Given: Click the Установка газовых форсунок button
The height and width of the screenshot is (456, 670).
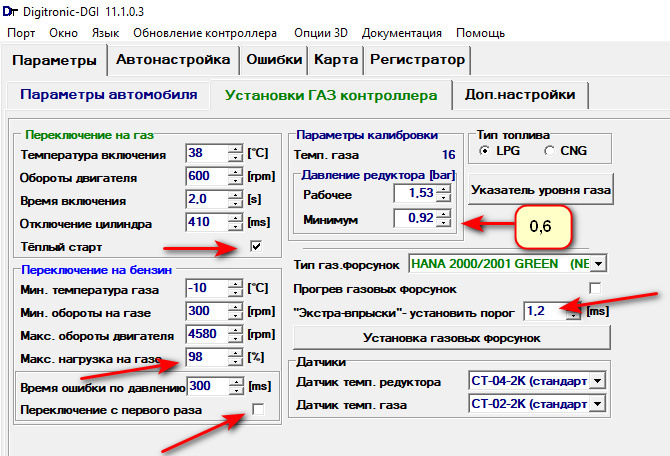Looking at the screenshot, I should (x=452, y=338).
